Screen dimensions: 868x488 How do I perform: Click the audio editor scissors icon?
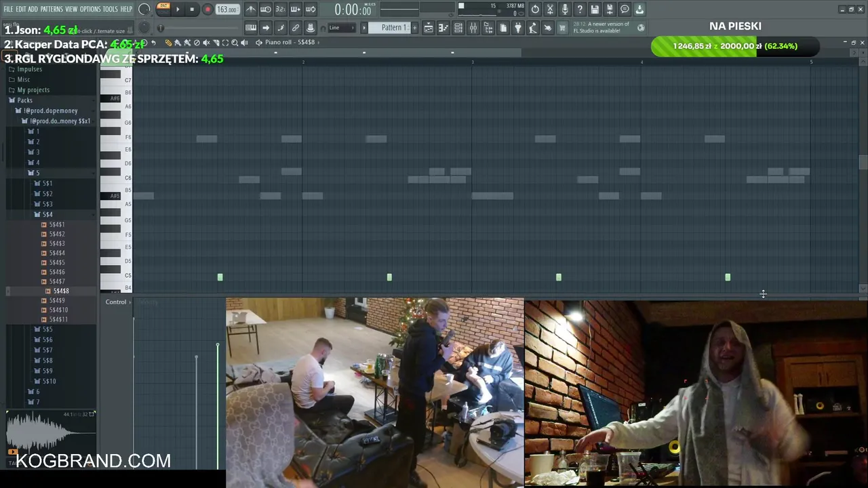coord(550,9)
